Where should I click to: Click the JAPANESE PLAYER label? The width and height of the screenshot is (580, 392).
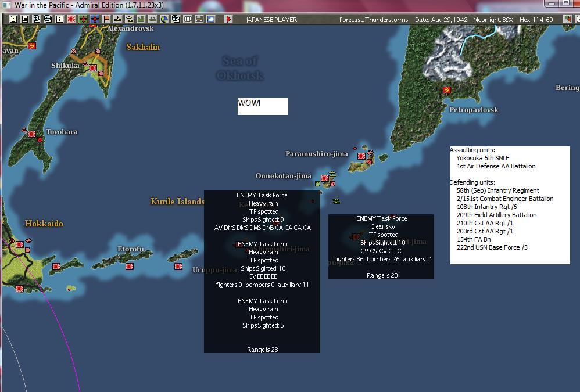pos(271,20)
